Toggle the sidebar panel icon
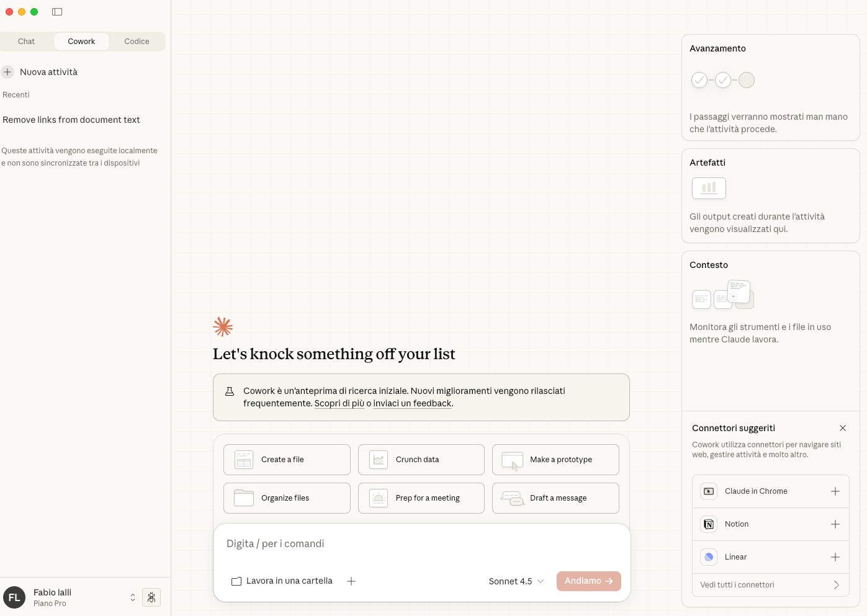The image size is (867, 616). click(57, 12)
